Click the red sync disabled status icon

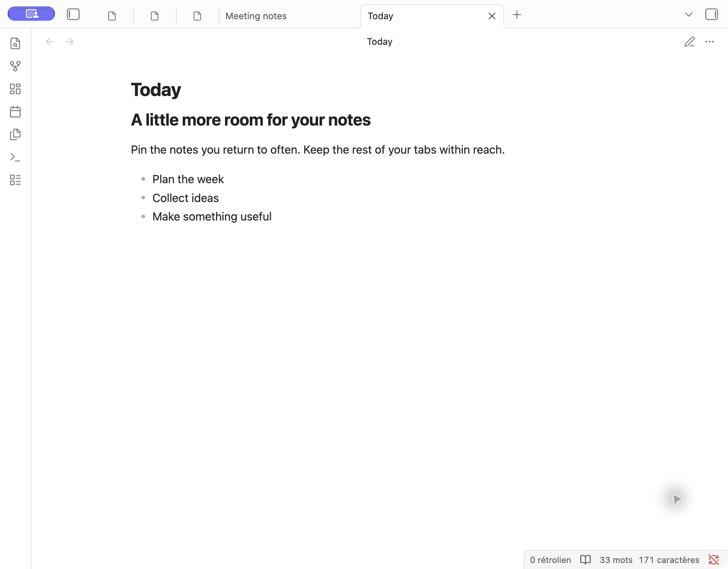(x=714, y=560)
